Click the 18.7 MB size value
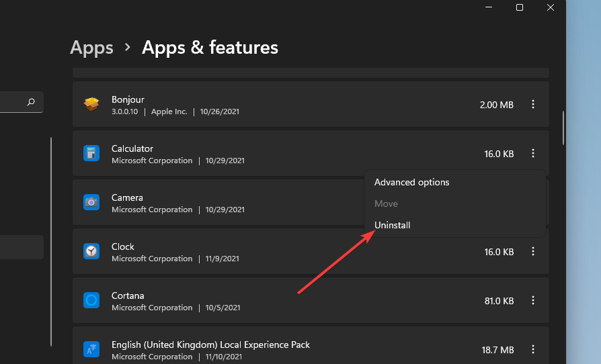Image resolution: width=601 pixels, height=364 pixels. click(497, 350)
